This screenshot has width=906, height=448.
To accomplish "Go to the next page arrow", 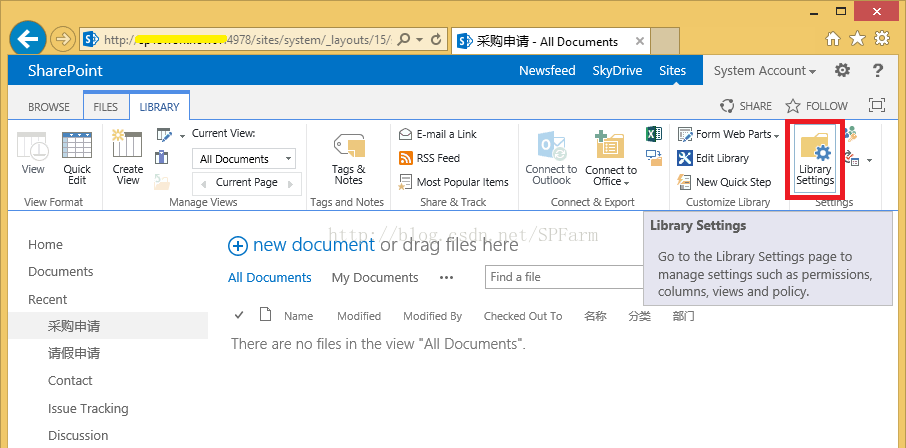I will pyautogui.click(x=291, y=184).
